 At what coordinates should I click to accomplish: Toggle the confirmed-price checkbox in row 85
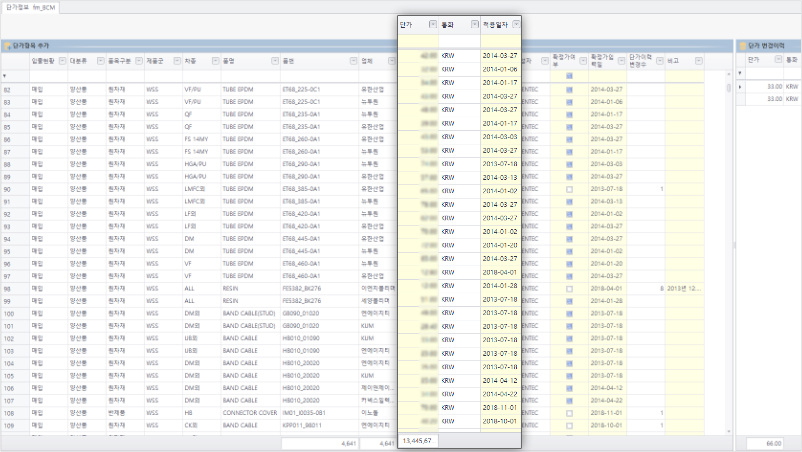[x=569, y=127]
